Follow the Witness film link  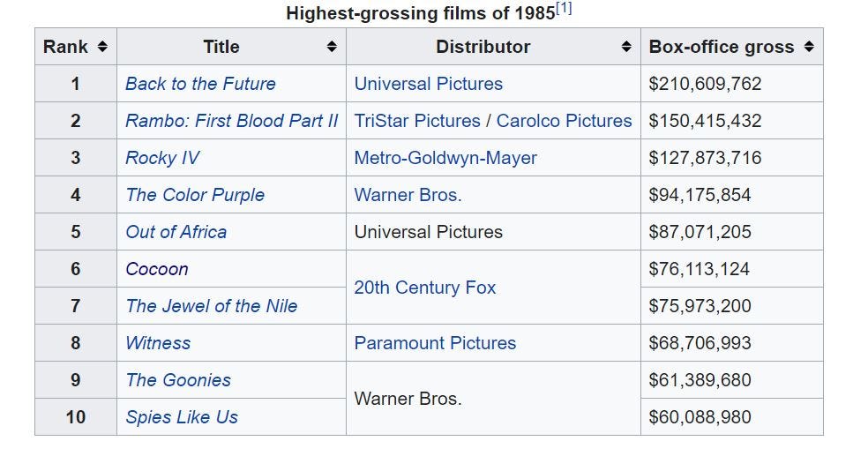158,343
